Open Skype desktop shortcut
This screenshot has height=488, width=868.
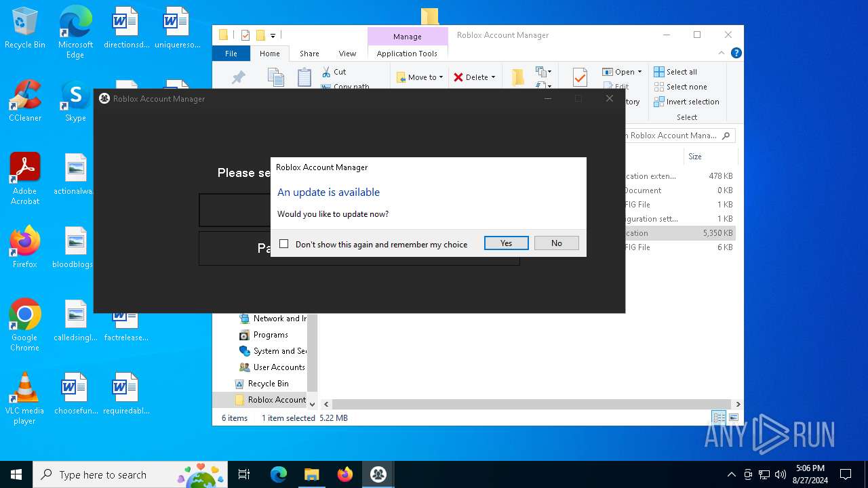point(75,102)
